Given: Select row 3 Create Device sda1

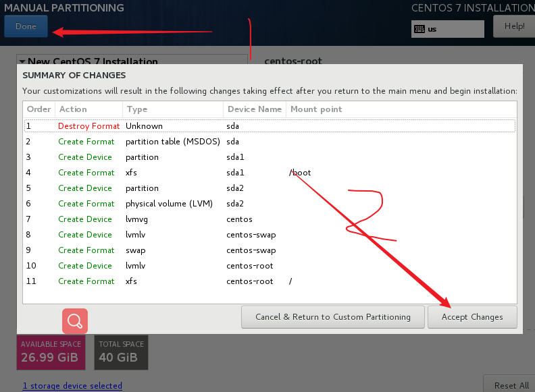Looking at the screenshot, I should pyautogui.click(x=270, y=157).
